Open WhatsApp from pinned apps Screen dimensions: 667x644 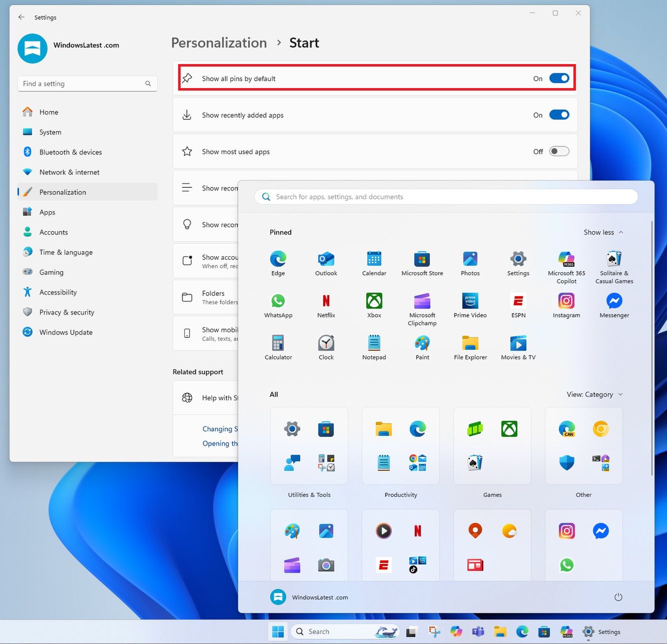[x=278, y=306]
